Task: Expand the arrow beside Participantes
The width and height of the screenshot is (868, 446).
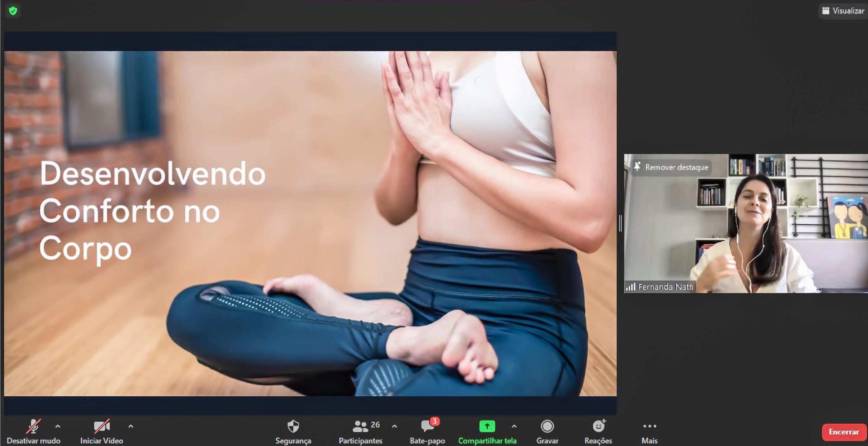Action: 394,426
